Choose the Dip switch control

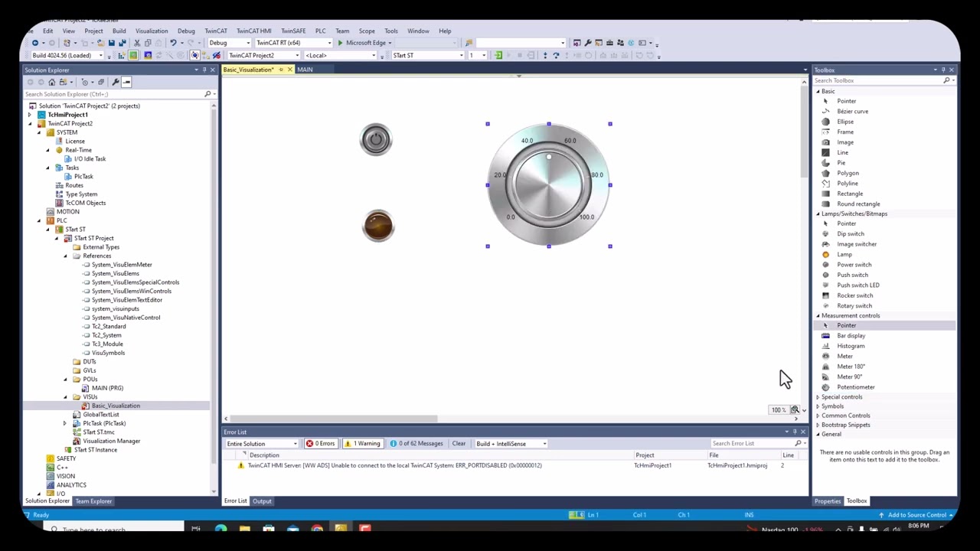(x=850, y=234)
